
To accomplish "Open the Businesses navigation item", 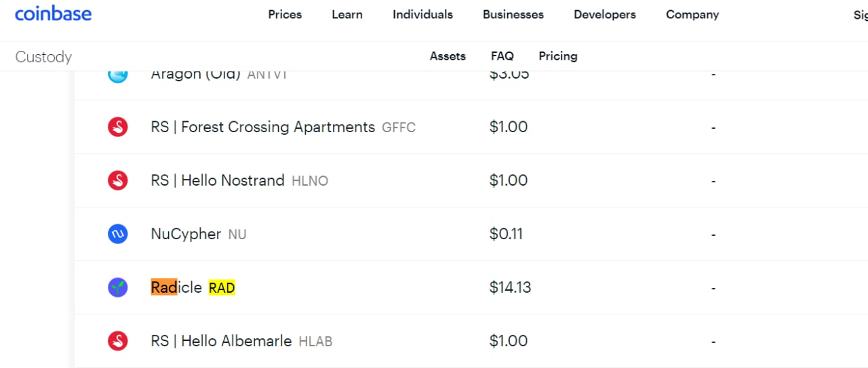I will tap(513, 14).
